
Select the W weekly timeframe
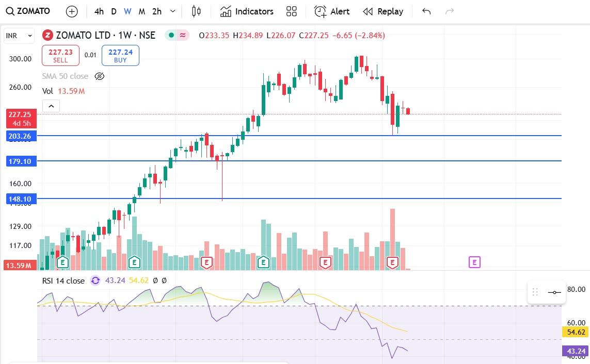(x=127, y=12)
